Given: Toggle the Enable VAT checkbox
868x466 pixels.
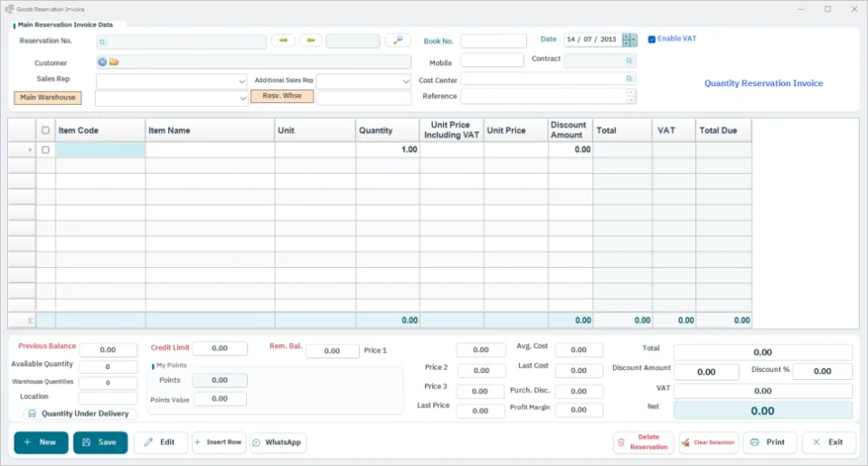Looking at the screenshot, I should [652, 39].
